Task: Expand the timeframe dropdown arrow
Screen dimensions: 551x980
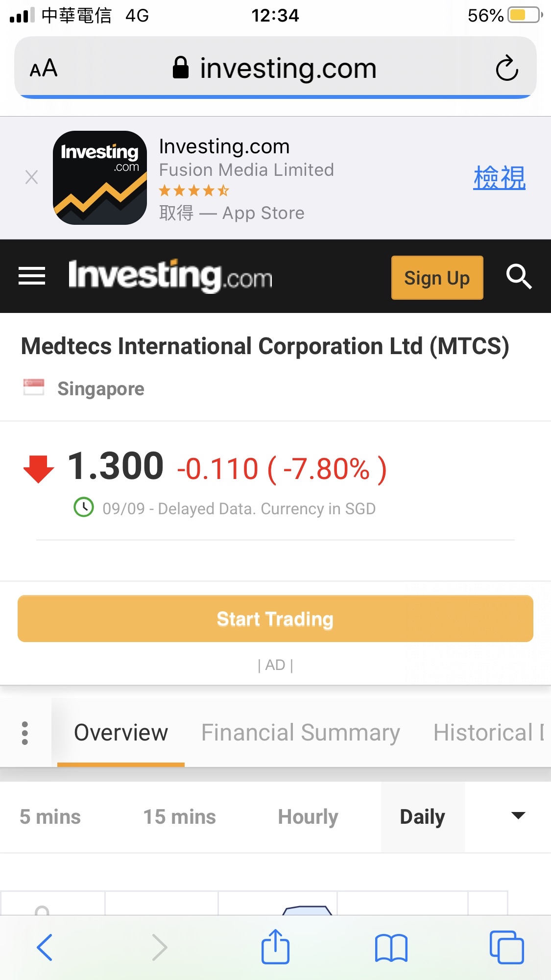Action: (x=518, y=816)
